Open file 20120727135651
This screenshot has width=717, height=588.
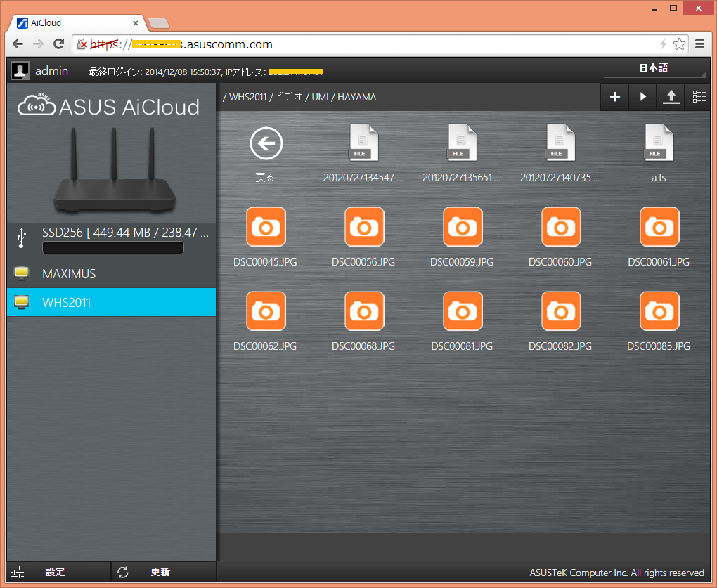462,143
